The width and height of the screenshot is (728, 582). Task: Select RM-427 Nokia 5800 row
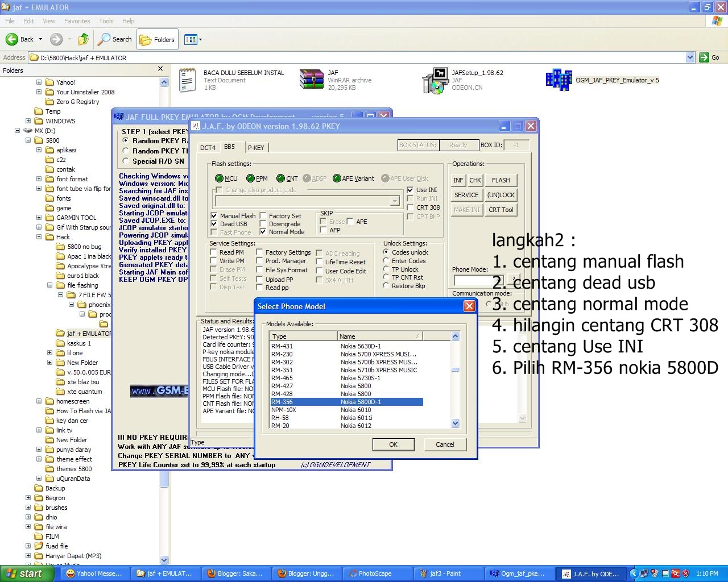tap(346, 386)
